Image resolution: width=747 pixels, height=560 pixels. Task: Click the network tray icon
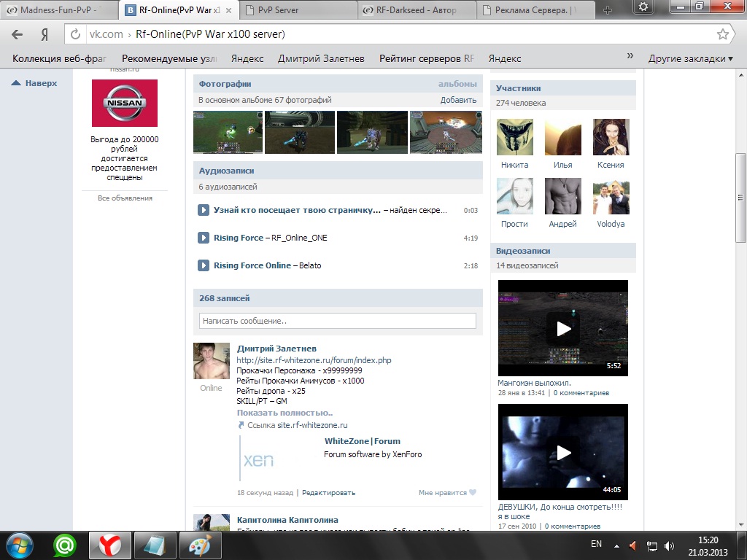point(651,546)
